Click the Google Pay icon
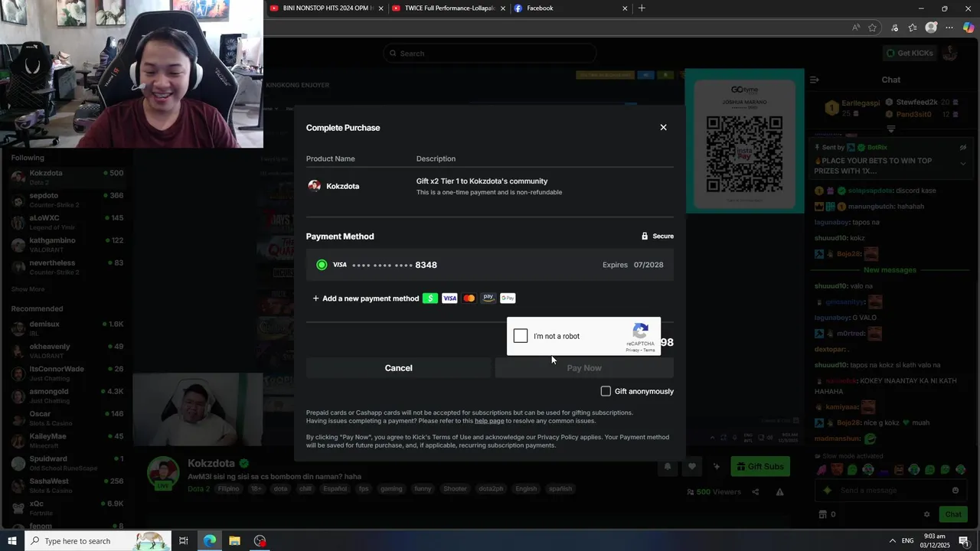 click(508, 298)
